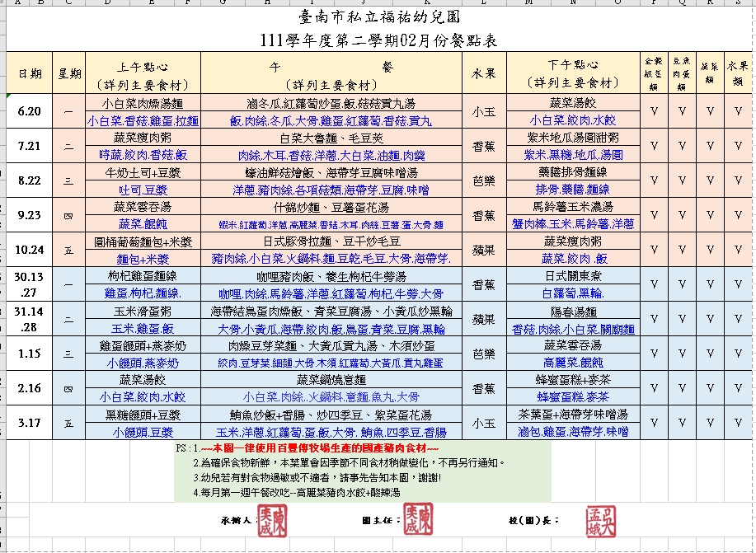
Task: Click the cell "牛奶土司+豆漿"
Action: tap(143, 172)
